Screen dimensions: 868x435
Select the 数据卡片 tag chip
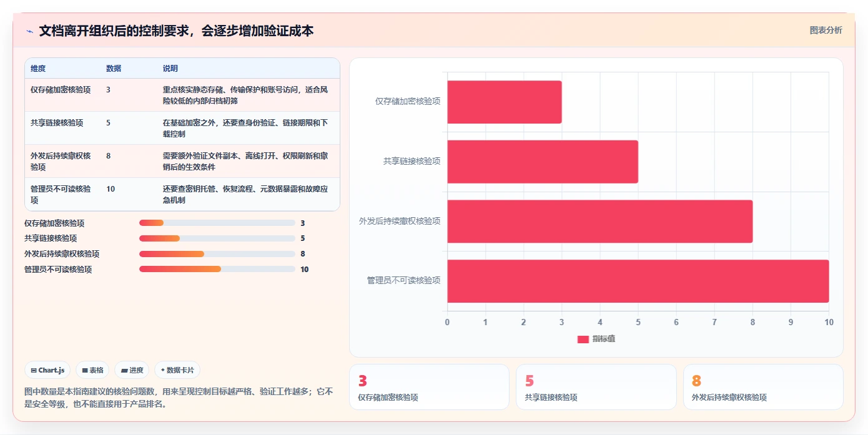click(177, 370)
